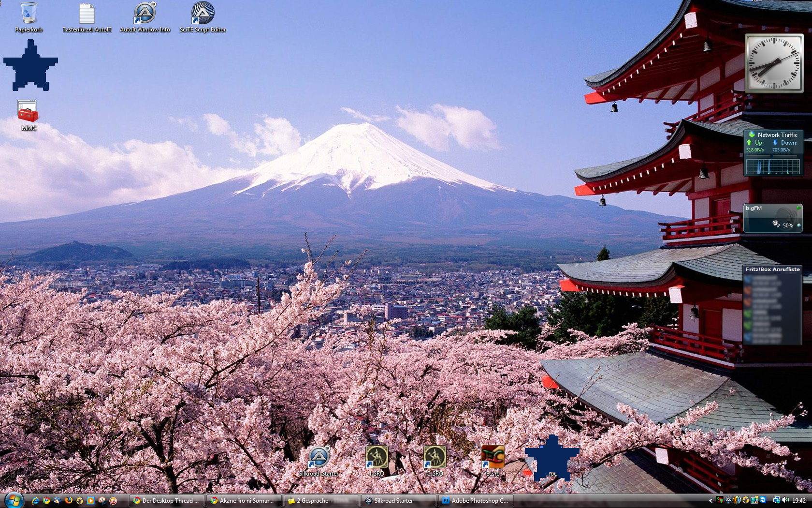Switch to Adobe Photoshop taskbar button

point(476,501)
